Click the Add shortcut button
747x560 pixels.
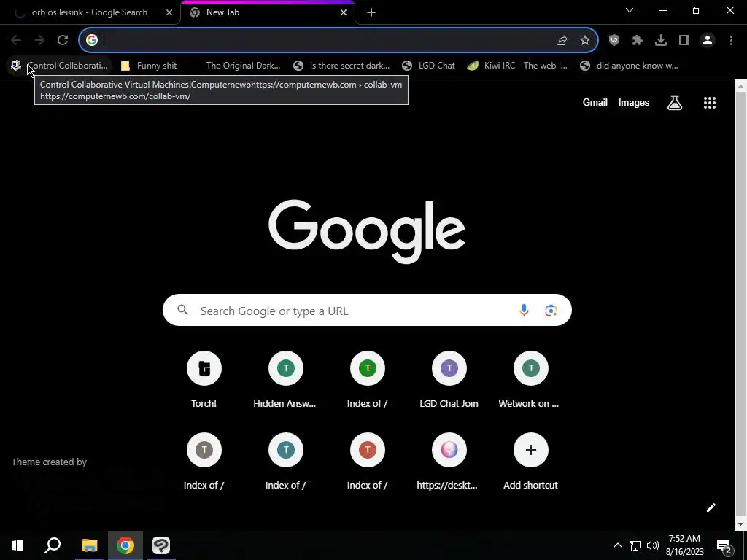pos(530,462)
